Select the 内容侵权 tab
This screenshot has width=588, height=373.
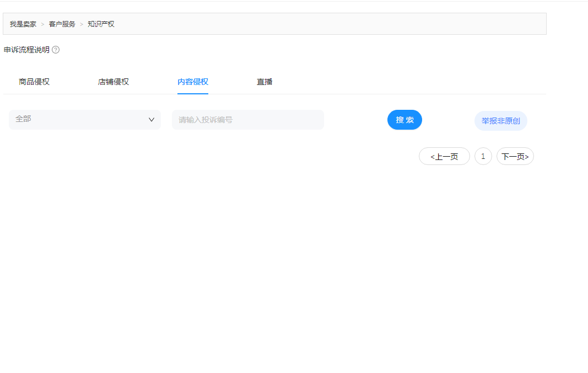[193, 82]
